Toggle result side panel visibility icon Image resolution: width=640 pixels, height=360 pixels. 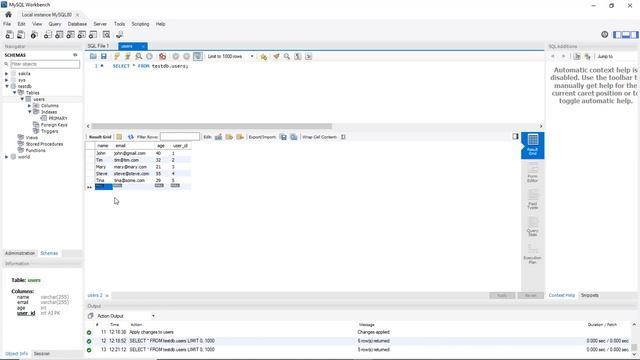tap(516, 136)
